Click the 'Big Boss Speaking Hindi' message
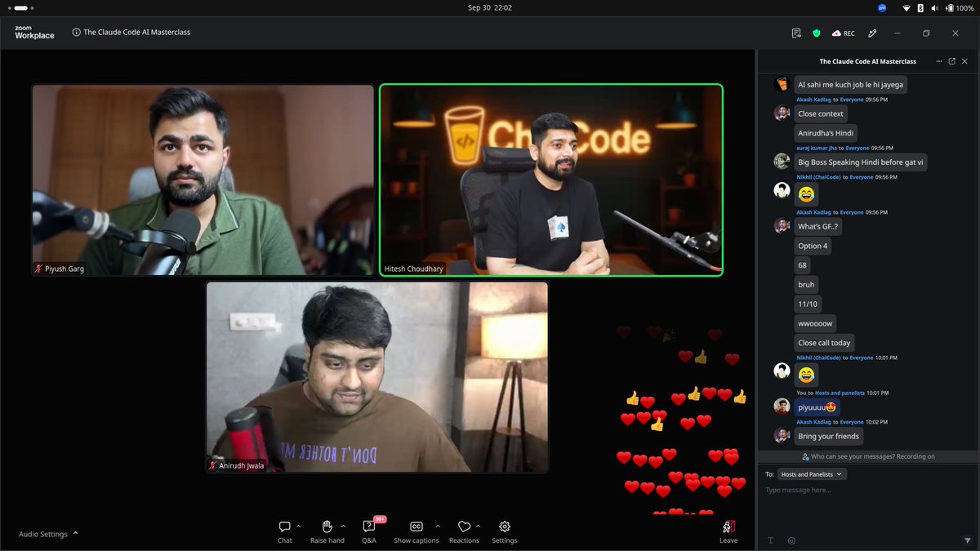Image resolution: width=980 pixels, height=551 pixels. point(861,162)
